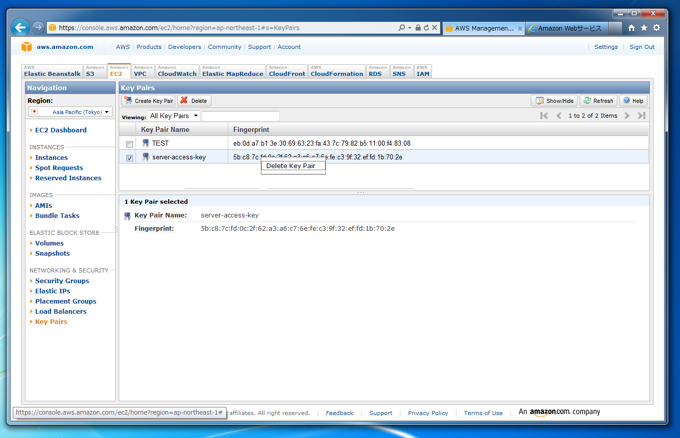
Task: Open Reserved Instances in navigation
Action: 68,178
